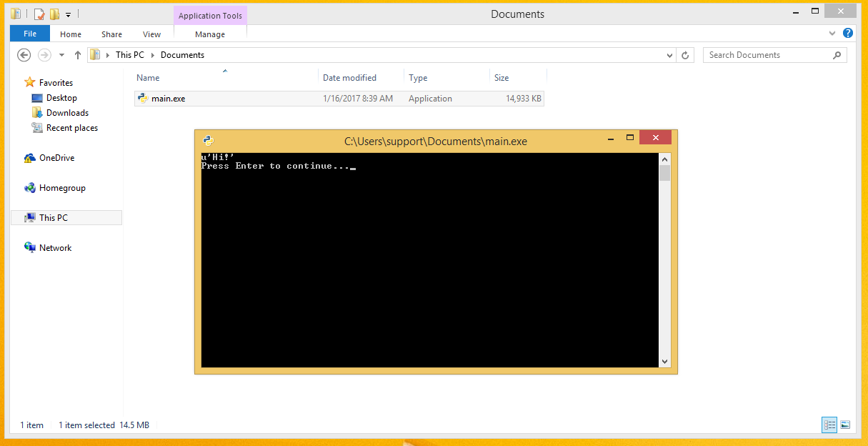This screenshot has width=868, height=446.
Task: Open the File menu tab
Action: pyautogui.click(x=30, y=34)
